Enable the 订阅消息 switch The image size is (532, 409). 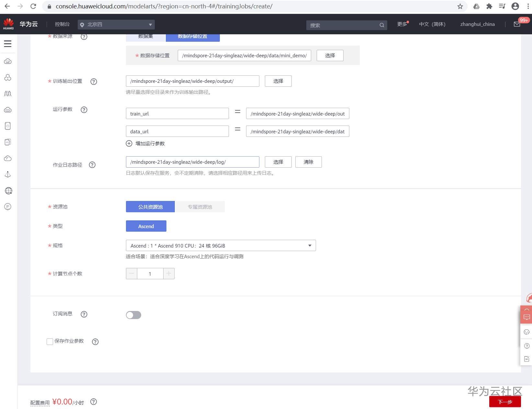pos(133,315)
